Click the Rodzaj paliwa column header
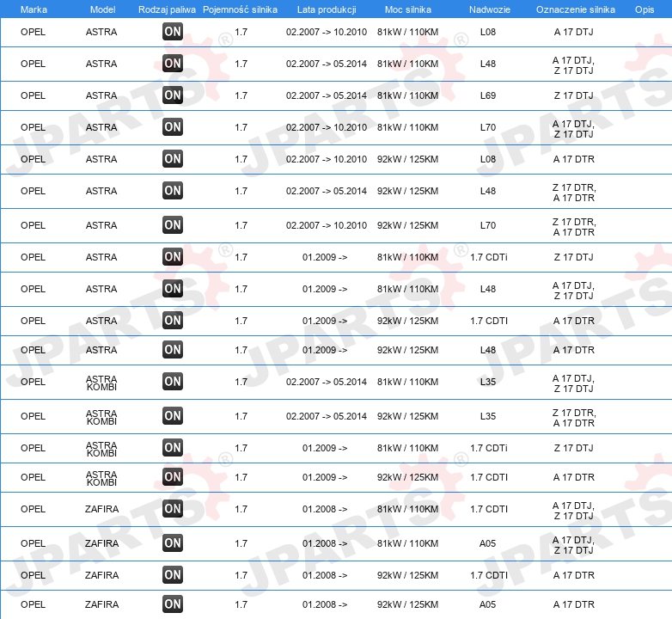 pyautogui.click(x=167, y=9)
